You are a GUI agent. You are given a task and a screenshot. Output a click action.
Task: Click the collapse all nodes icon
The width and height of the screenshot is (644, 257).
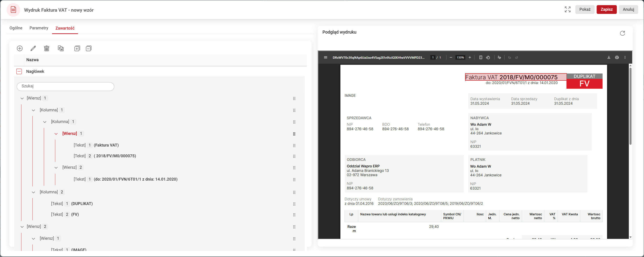(89, 48)
